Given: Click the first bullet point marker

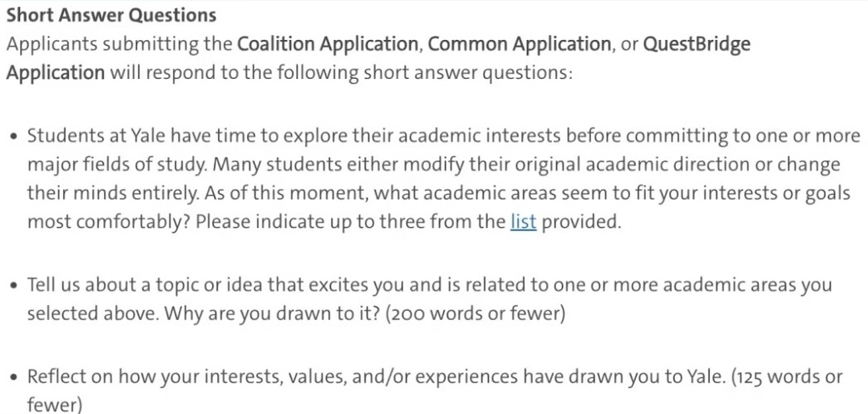Looking at the screenshot, I should 12,137.
